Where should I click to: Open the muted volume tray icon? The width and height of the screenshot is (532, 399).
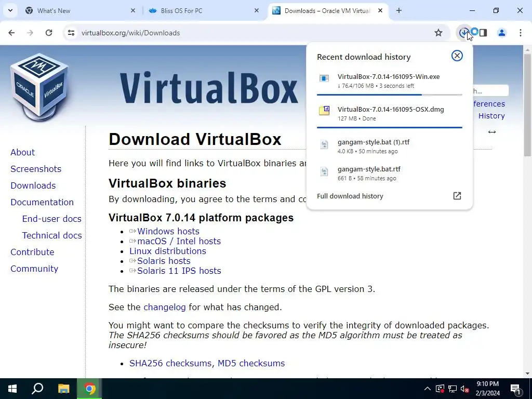coord(465,389)
